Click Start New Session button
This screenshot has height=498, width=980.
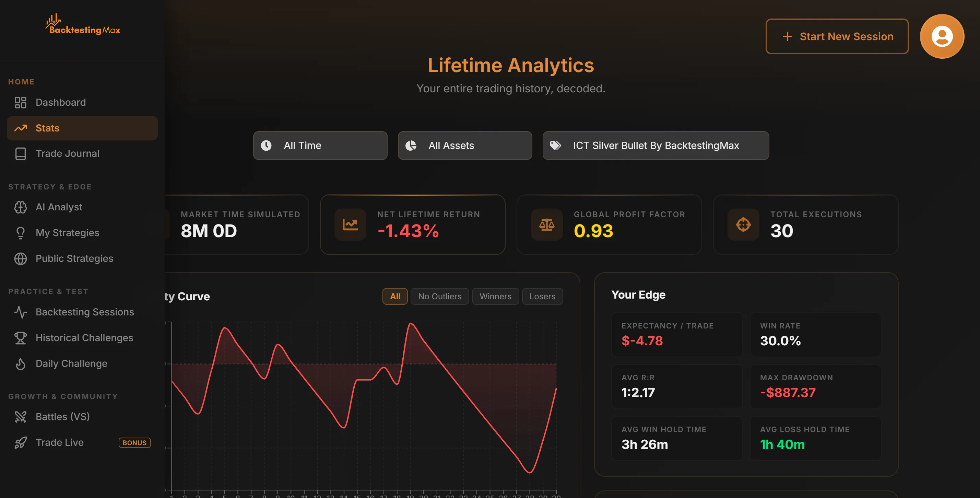click(837, 36)
